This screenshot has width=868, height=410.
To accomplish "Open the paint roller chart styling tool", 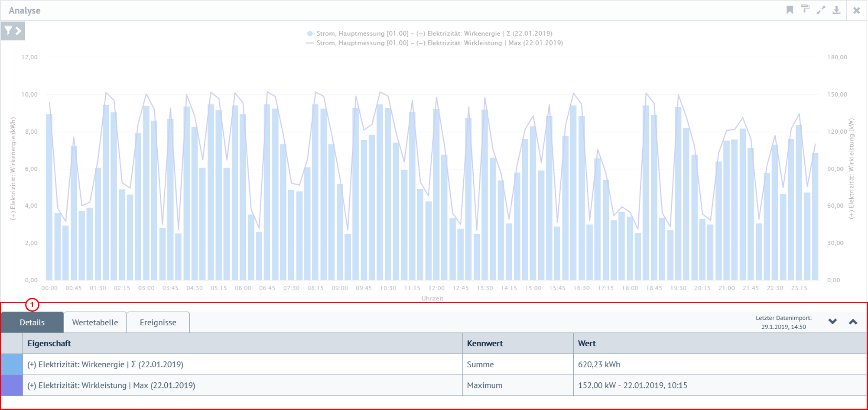I will pyautogui.click(x=805, y=9).
